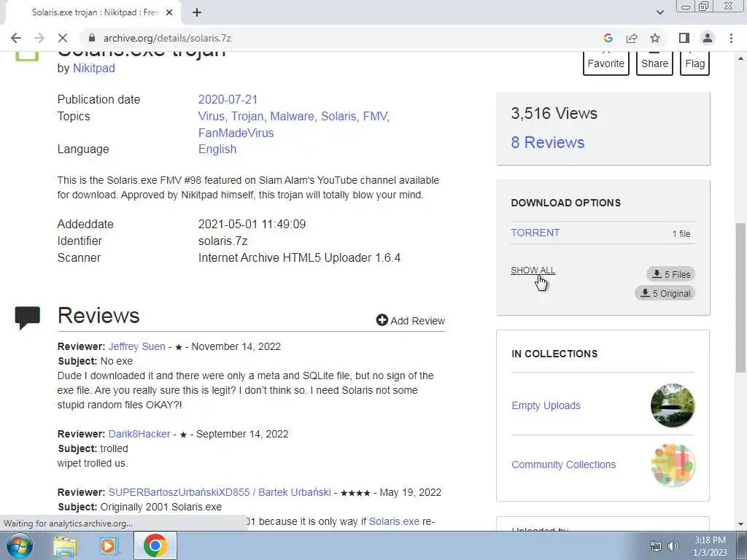Download the TORRENT file
The image size is (747, 560).
pos(535,233)
